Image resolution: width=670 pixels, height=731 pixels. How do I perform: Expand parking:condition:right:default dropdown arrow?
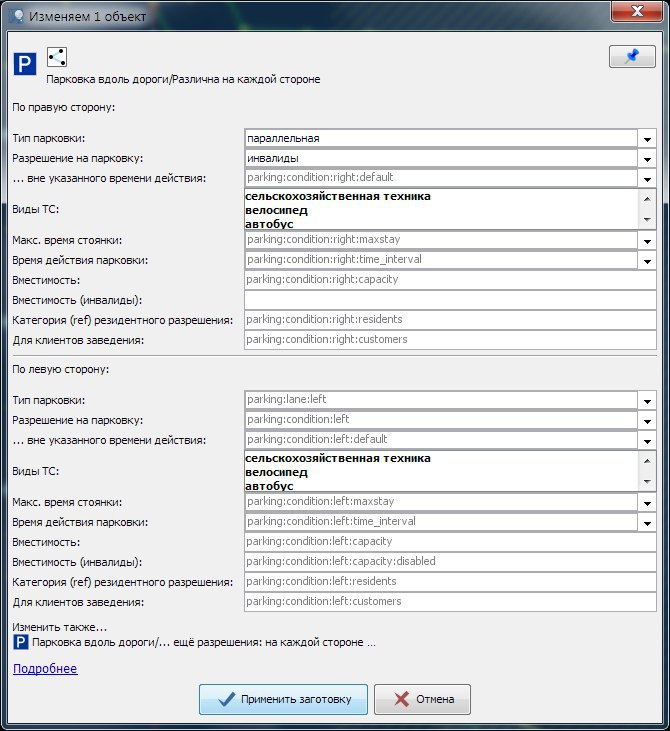pos(647,179)
